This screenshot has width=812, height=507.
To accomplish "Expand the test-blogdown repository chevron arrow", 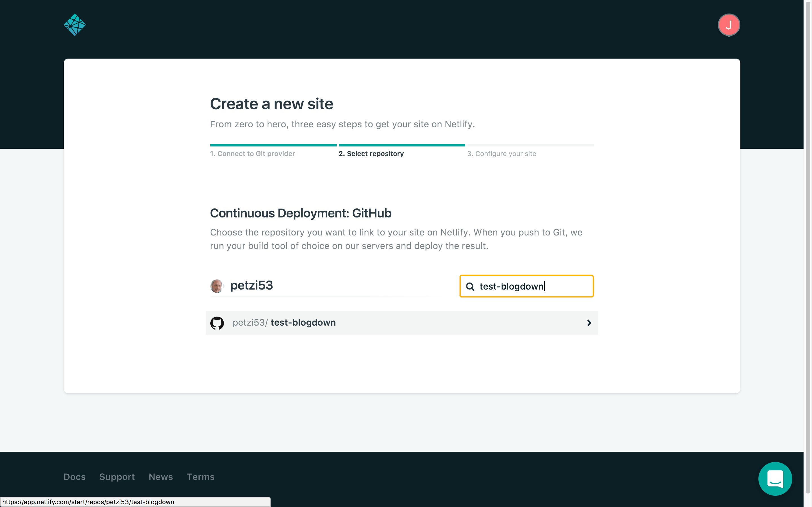I will tap(589, 323).
